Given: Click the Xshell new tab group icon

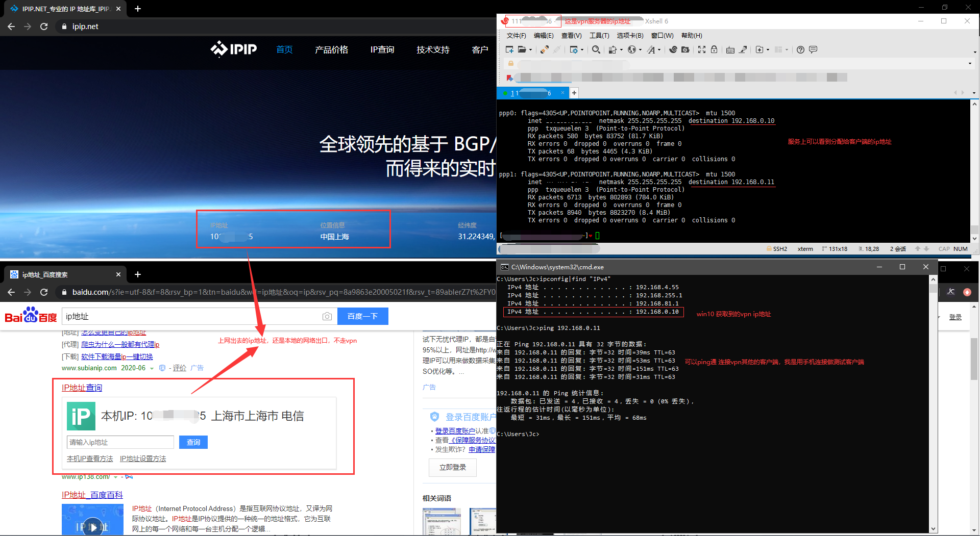Looking at the screenshot, I should click(x=759, y=49).
